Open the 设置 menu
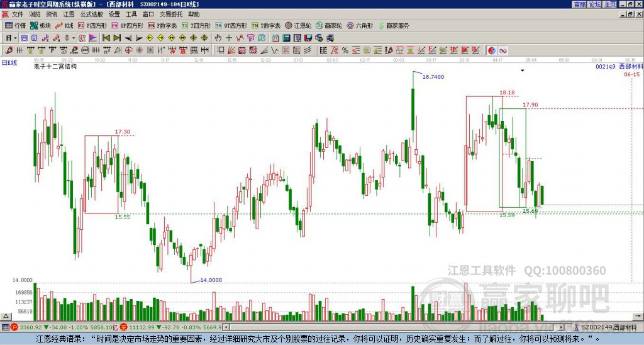644x345 pixels. [114, 14]
